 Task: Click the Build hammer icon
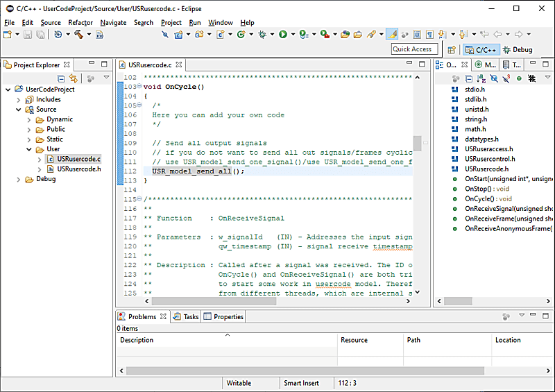[78, 34]
